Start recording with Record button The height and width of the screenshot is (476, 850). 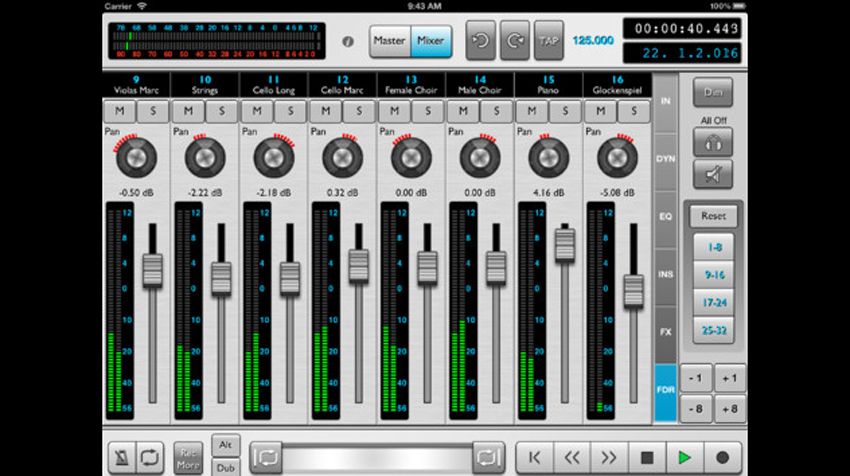[x=722, y=458]
